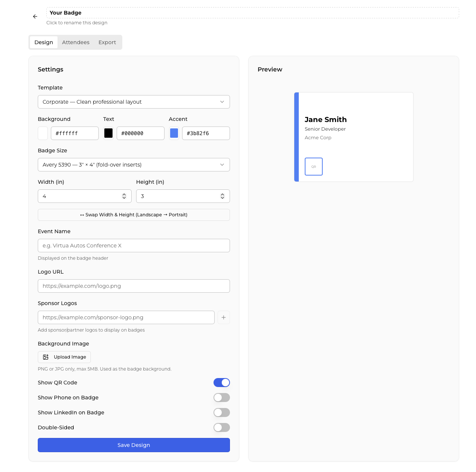Click the Width stepper arrows
Image resolution: width=476 pixels, height=472 pixels.
point(124,196)
